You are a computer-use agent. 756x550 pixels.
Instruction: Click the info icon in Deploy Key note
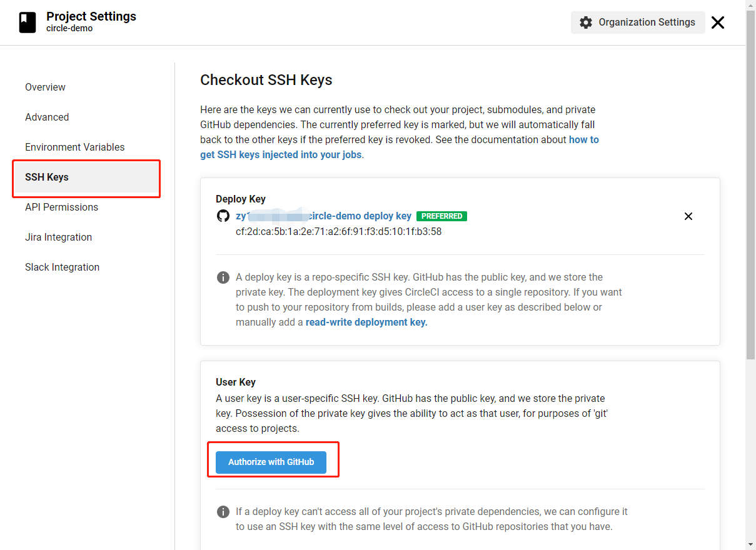223,277
